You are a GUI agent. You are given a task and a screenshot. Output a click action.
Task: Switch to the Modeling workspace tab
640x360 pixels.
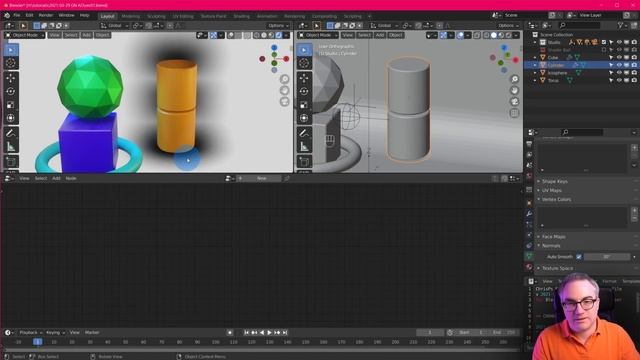131,16
